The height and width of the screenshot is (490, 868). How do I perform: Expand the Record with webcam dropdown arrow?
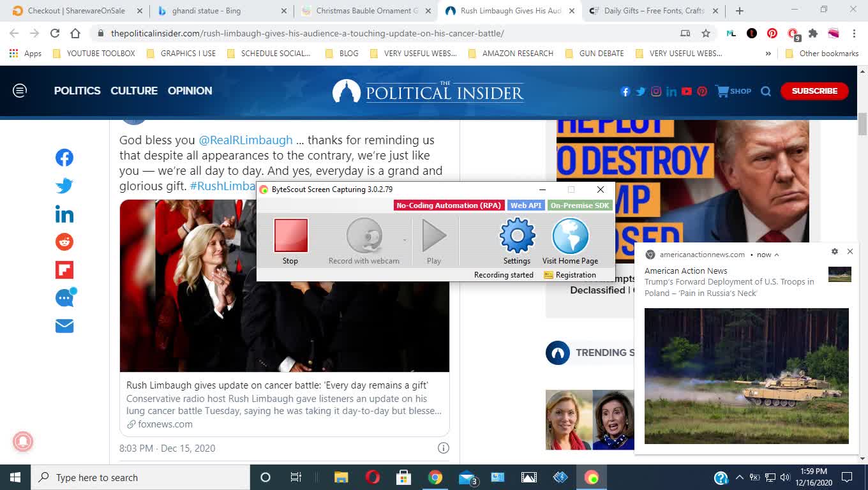click(x=405, y=240)
